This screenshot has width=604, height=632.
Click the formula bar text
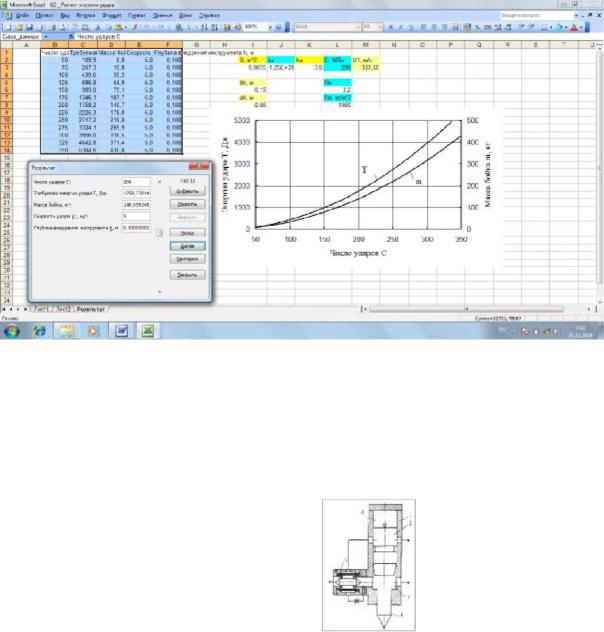99,37
